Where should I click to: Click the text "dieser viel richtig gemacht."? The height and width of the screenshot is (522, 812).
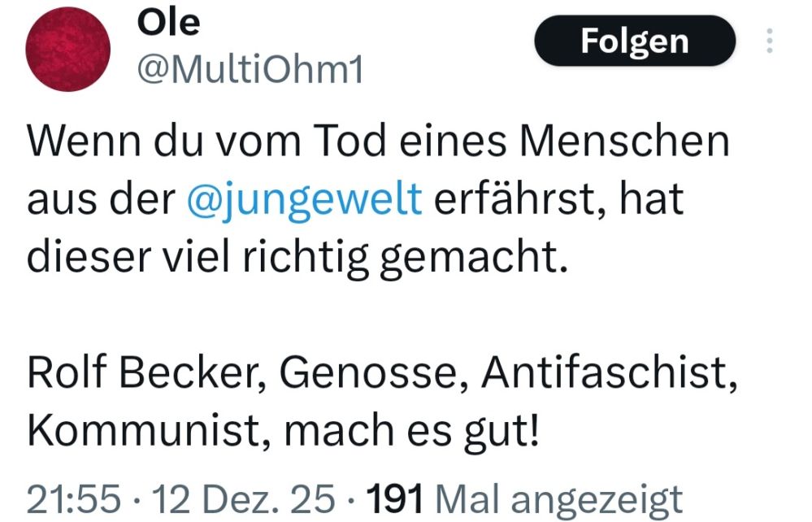pyautogui.click(x=296, y=256)
